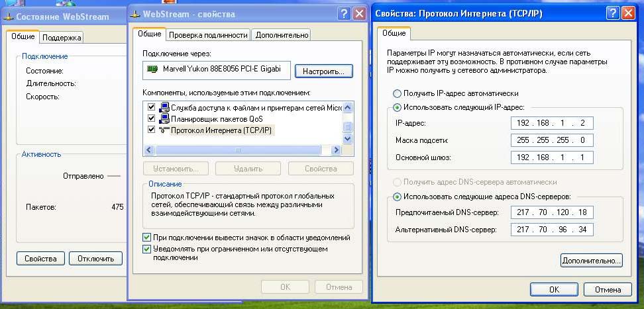Click the Marvell Yukon network adapter icon

pos(153,69)
